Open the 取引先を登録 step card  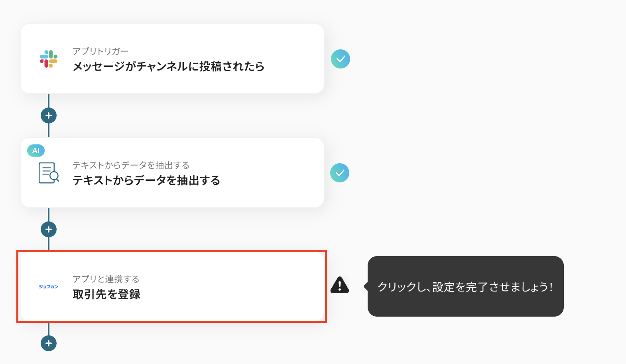pyautogui.click(x=172, y=286)
